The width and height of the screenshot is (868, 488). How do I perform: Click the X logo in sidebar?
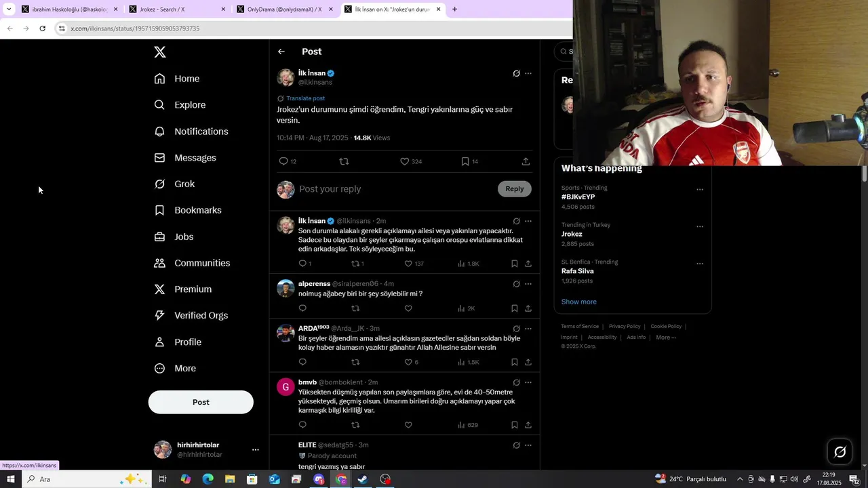pos(159,52)
